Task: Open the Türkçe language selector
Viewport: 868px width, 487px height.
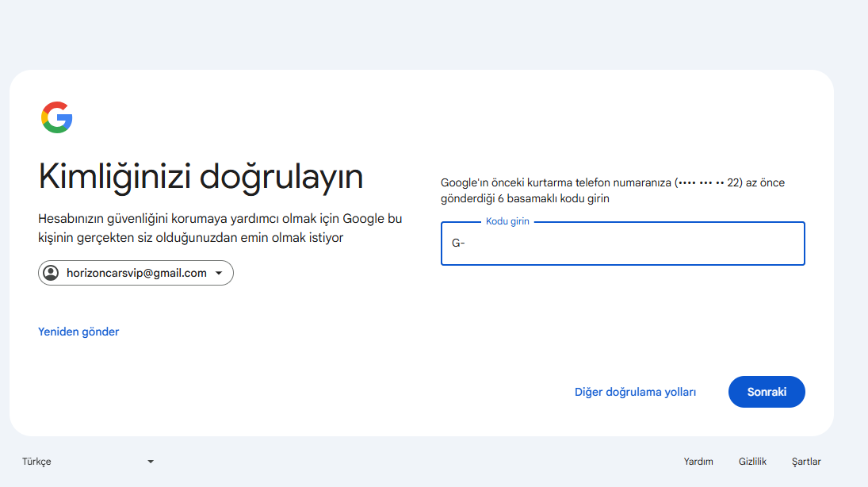Action: (x=88, y=462)
